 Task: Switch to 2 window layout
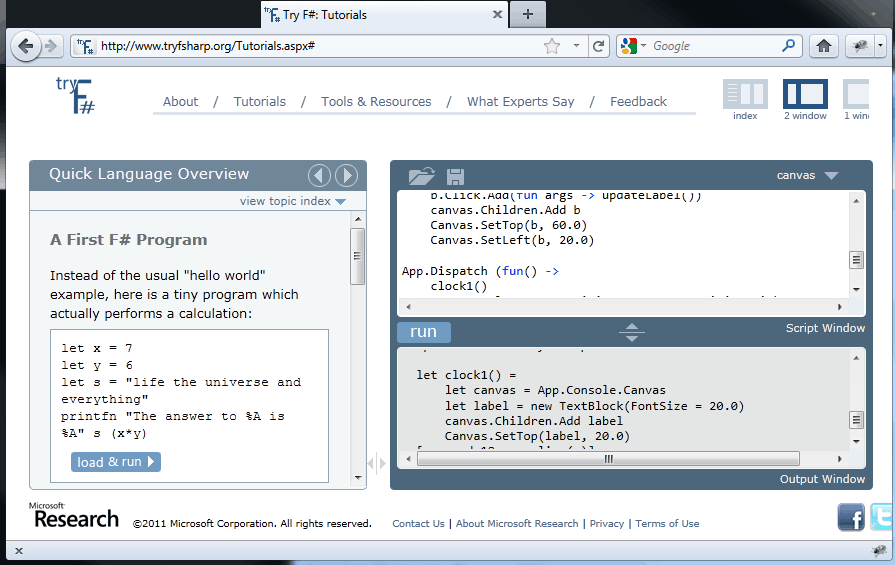tap(805, 100)
